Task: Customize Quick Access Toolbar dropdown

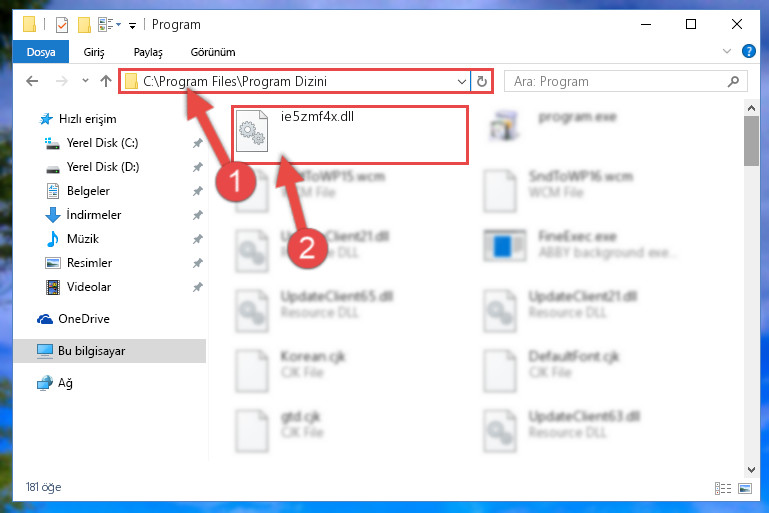Action: (132, 26)
